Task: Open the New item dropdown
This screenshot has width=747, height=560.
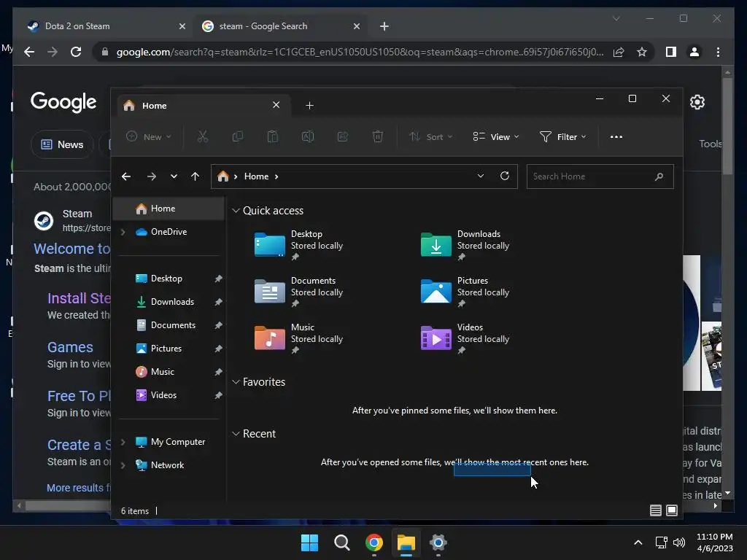Action: [148, 137]
